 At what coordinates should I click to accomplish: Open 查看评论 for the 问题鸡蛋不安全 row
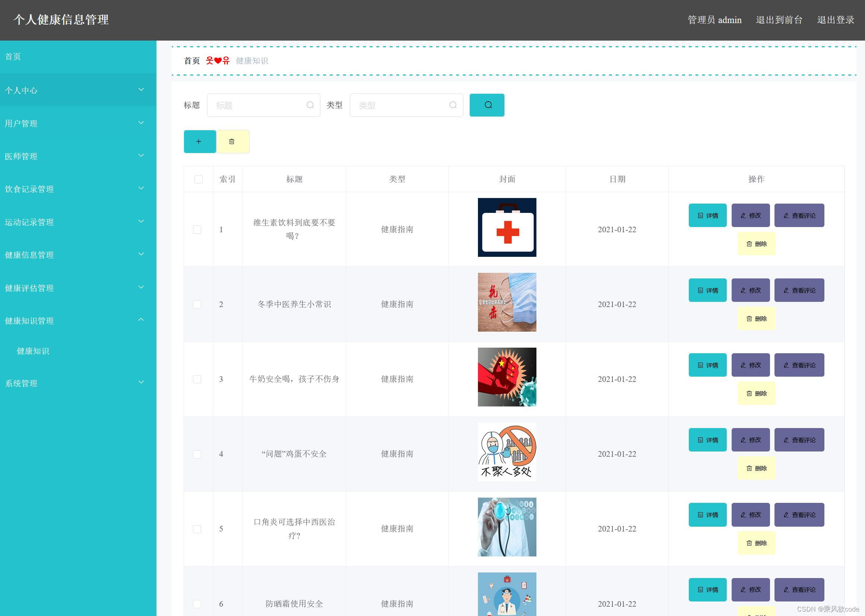coord(799,440)
